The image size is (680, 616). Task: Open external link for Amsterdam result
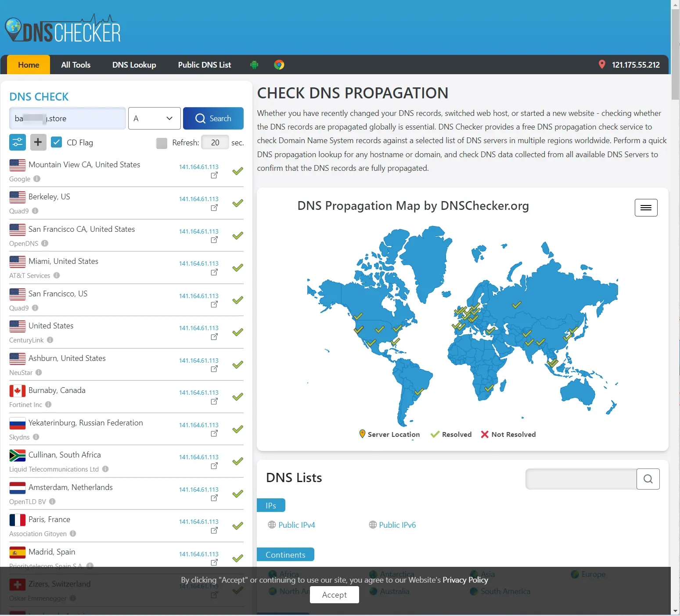pyautogui.click(x=214, y=498)
